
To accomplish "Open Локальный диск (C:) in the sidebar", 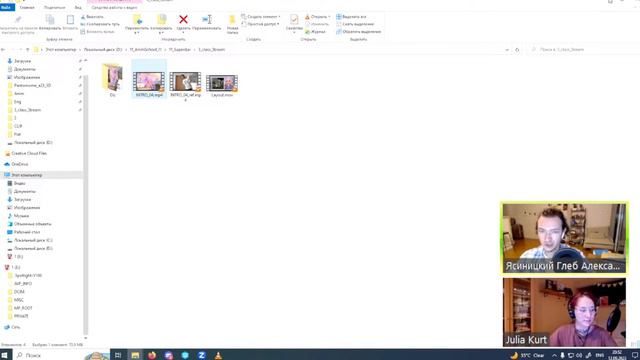I will tap(33, 240).
